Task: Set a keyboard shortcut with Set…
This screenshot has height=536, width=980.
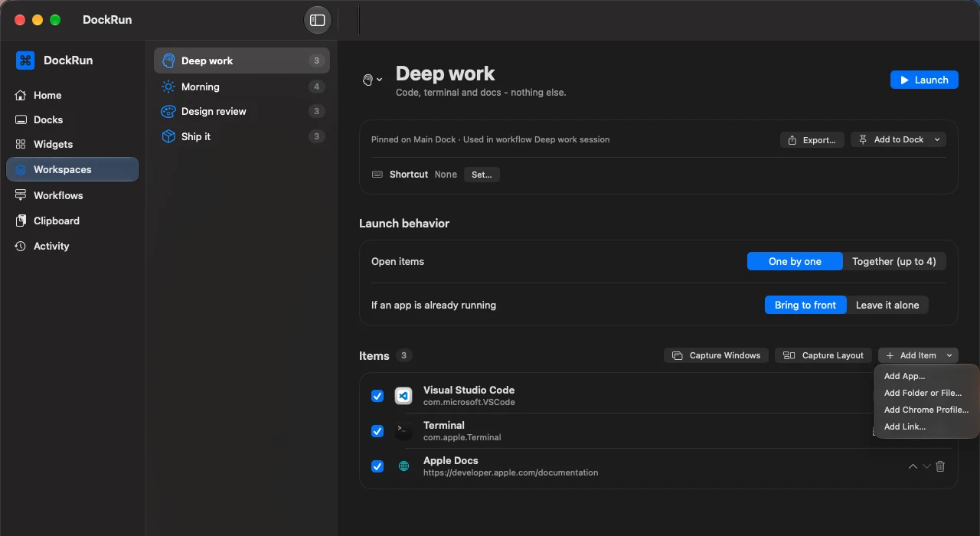Action: click(x=482, y=175)
